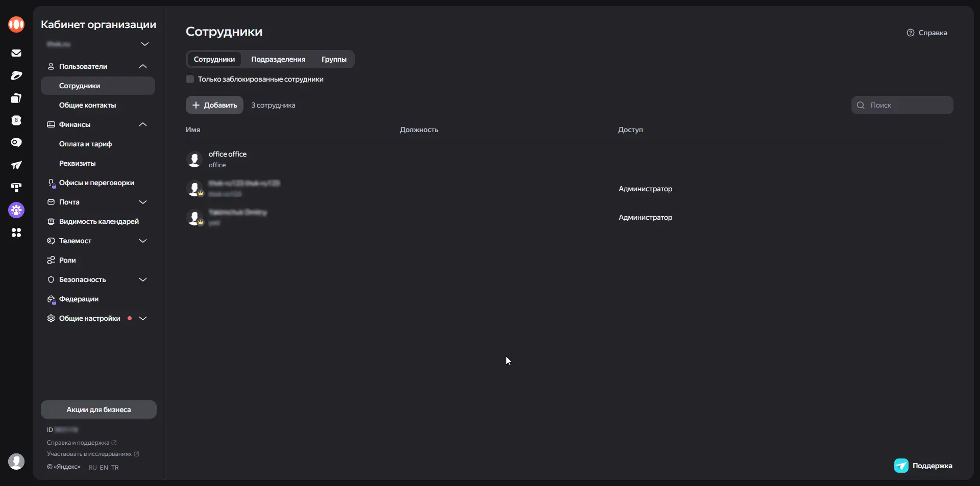Expand the Безопасность section

coord(143,279)
